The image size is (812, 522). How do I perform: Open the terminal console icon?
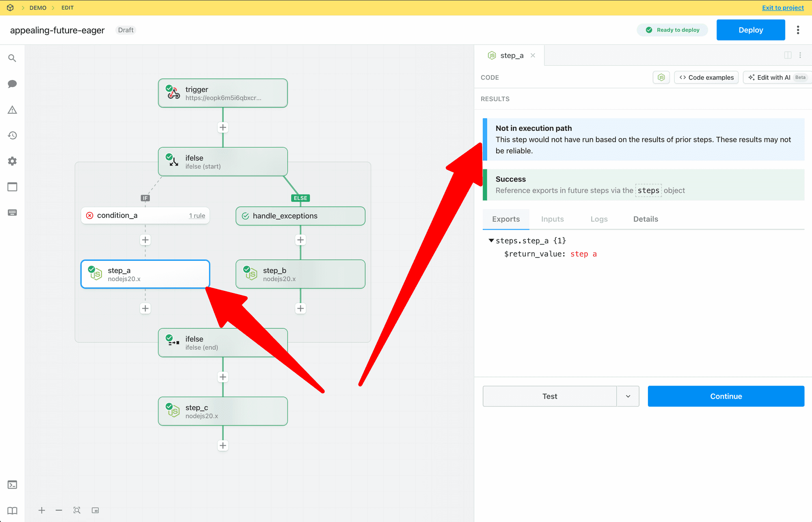(12, 485)
